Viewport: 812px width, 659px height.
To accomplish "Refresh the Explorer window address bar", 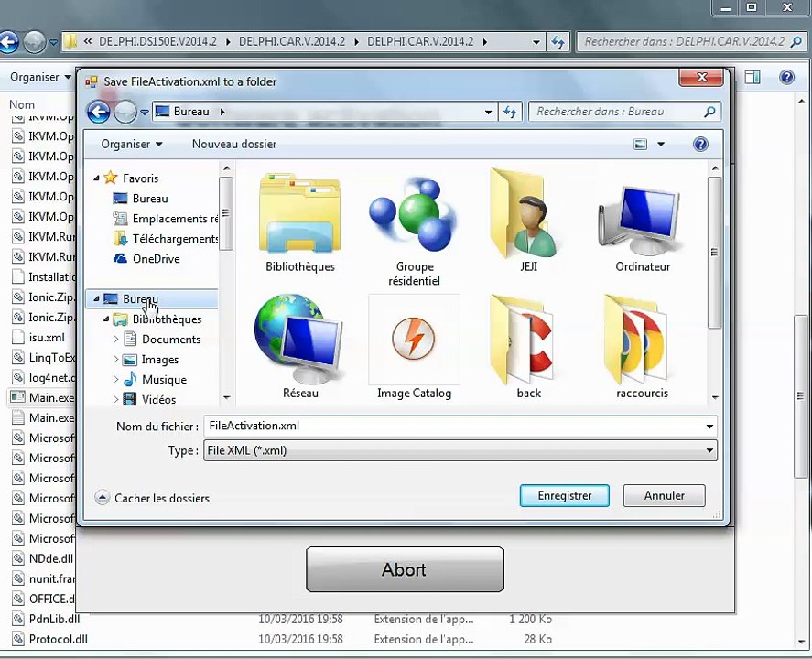I will (x=558, y=41).
